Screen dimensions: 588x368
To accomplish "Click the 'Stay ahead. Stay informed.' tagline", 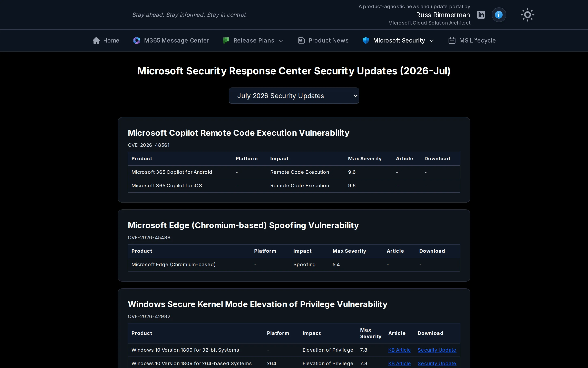I will click(x=189, y=15).
